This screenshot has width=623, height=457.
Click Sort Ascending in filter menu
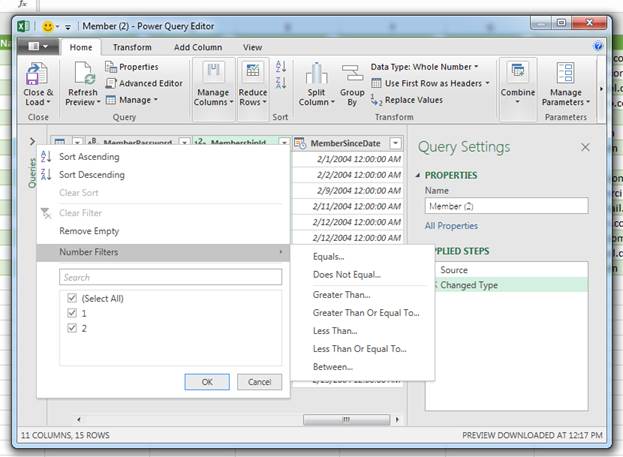point(89,157)
